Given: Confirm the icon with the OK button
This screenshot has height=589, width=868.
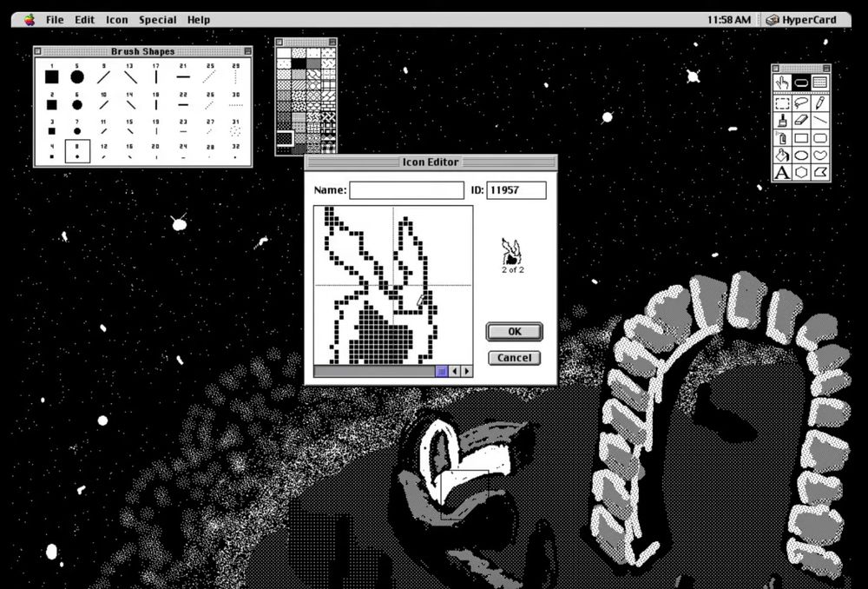Looking at the screenshot, I should coord(514,331).
